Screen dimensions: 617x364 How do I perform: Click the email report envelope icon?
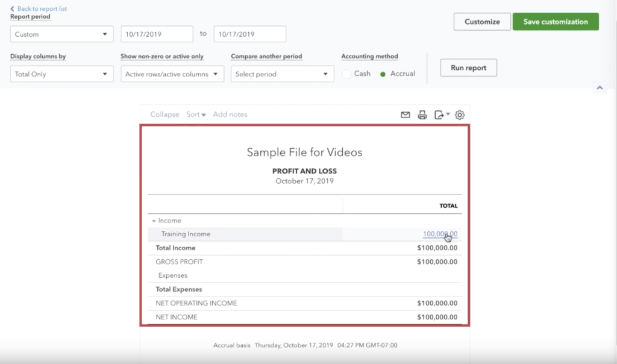pos(406,115)
